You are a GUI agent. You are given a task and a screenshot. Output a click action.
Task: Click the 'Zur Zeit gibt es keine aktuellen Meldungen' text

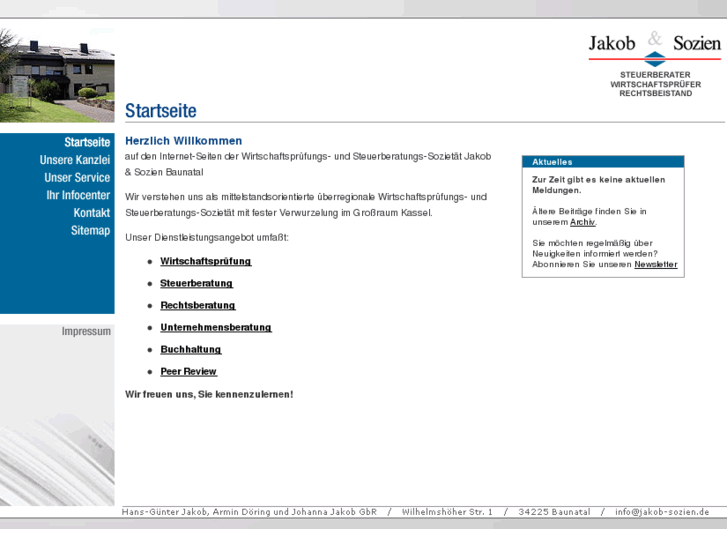click(x=598, y=185)
